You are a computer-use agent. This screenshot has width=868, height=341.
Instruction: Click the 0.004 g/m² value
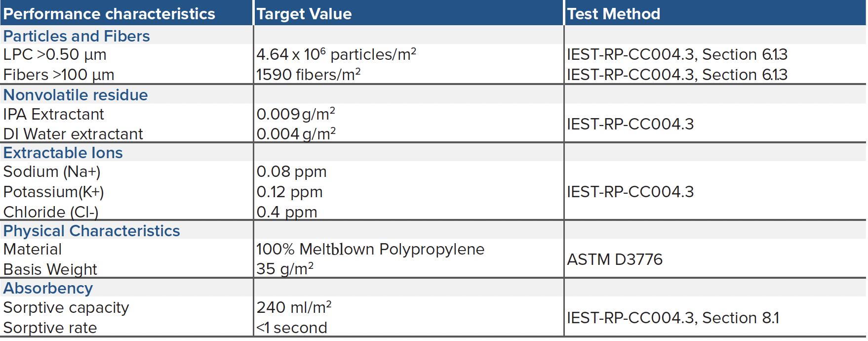coord(296,134)
